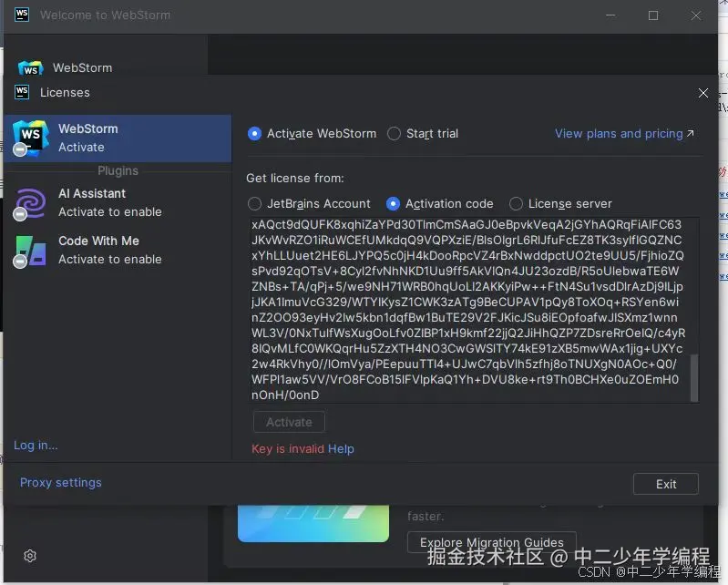
Task: Minimize the Welcome to WebStorm window
Action: click(x=610, y=15)
